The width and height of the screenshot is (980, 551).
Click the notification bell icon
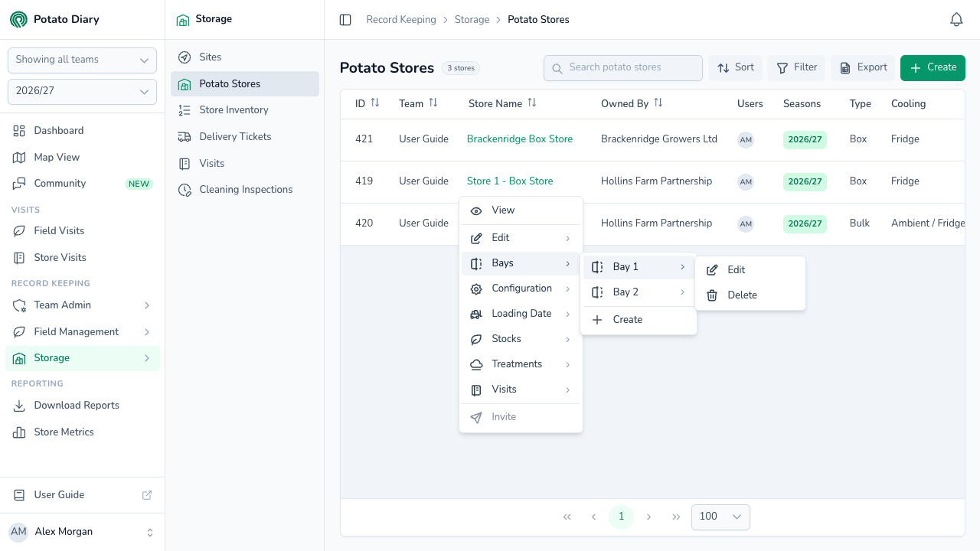click(x=956, y=20)
